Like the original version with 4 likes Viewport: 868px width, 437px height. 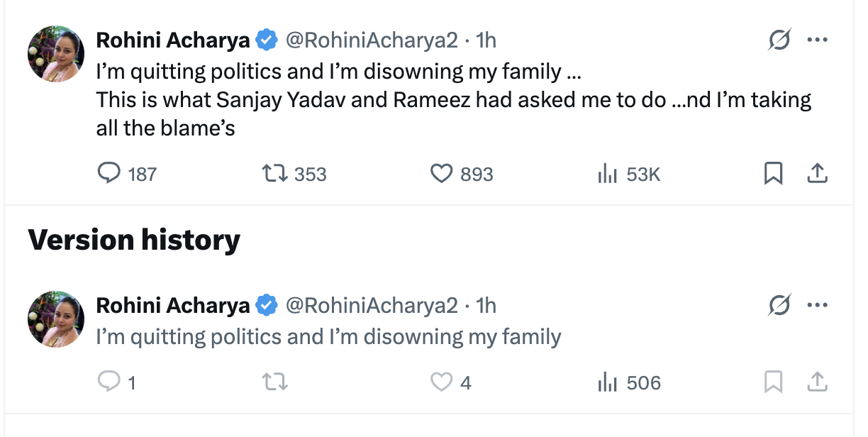click(x=442, y=382)
